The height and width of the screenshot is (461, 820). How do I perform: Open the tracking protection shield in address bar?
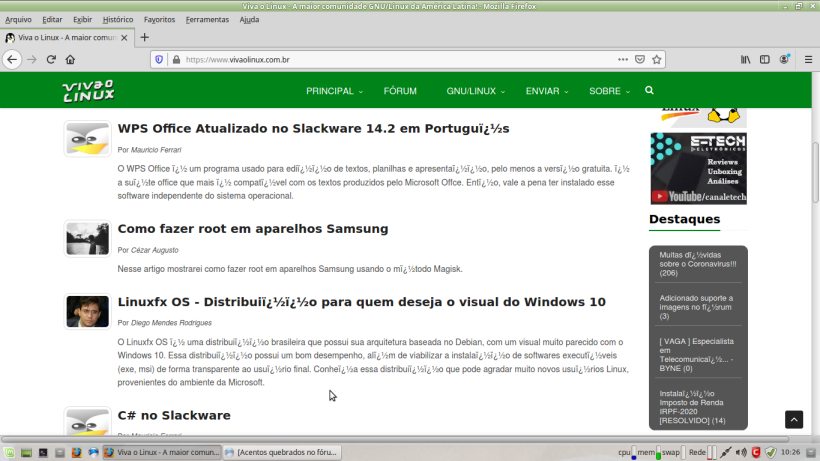[x=159, y=60]
